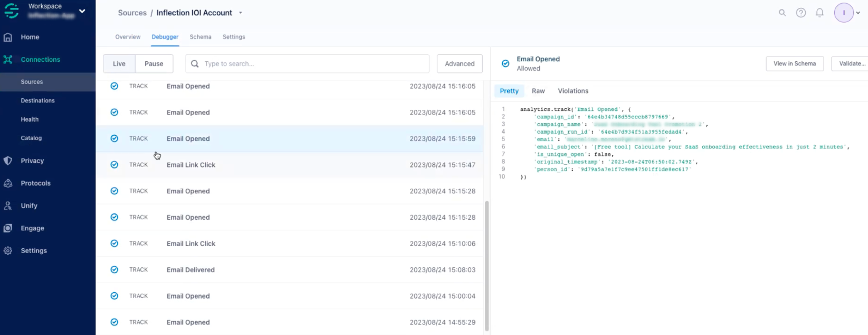Go to Home in sidebar
The image size is (868, 335).
[x=30, y=37]
